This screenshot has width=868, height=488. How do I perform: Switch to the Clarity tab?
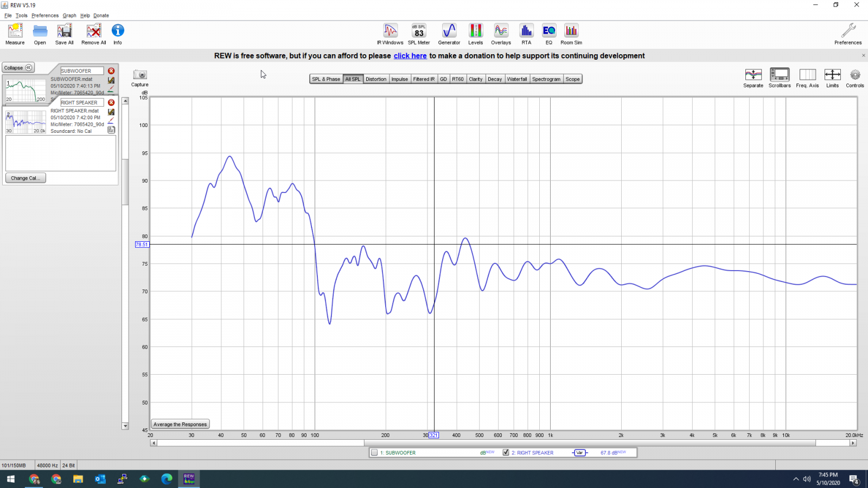click(x=476, y=79)
